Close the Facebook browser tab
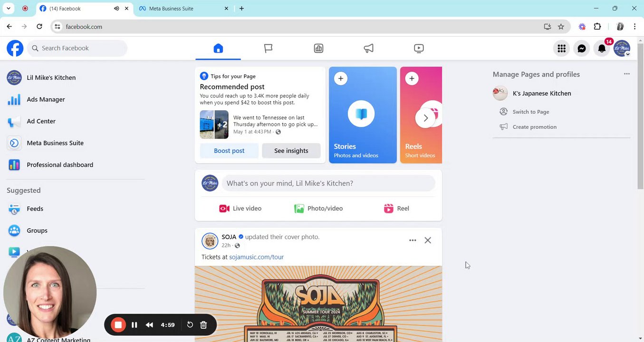This screenshot has height=342, width=644. [x=127, y=9]
